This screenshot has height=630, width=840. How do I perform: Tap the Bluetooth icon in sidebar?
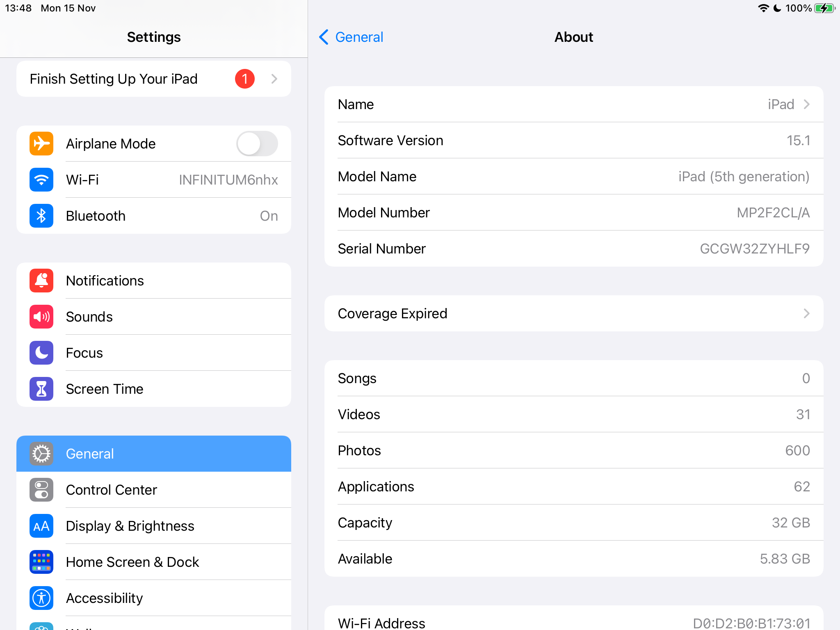click(x=41, y=216)
